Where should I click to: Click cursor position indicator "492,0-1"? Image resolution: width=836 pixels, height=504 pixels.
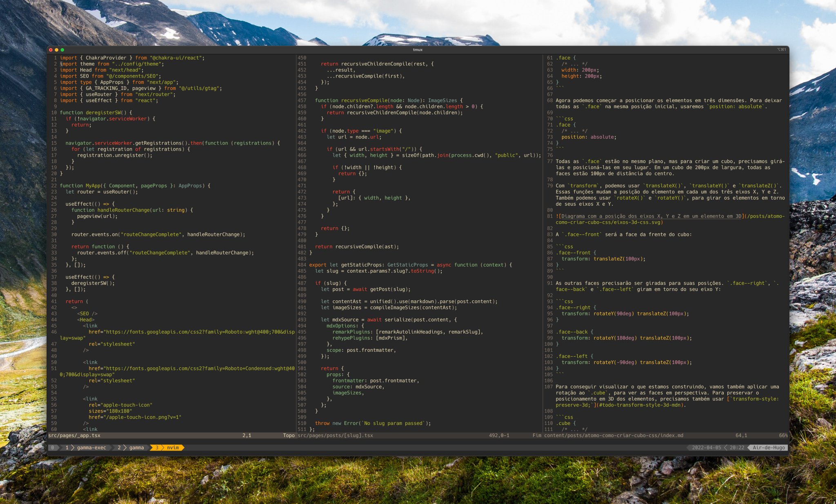(x=499, y=435)
